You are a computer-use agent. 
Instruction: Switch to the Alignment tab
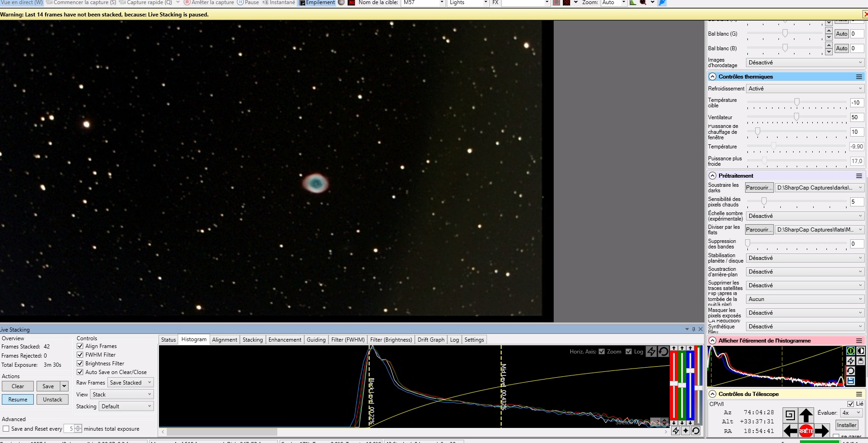click(224, 340)
